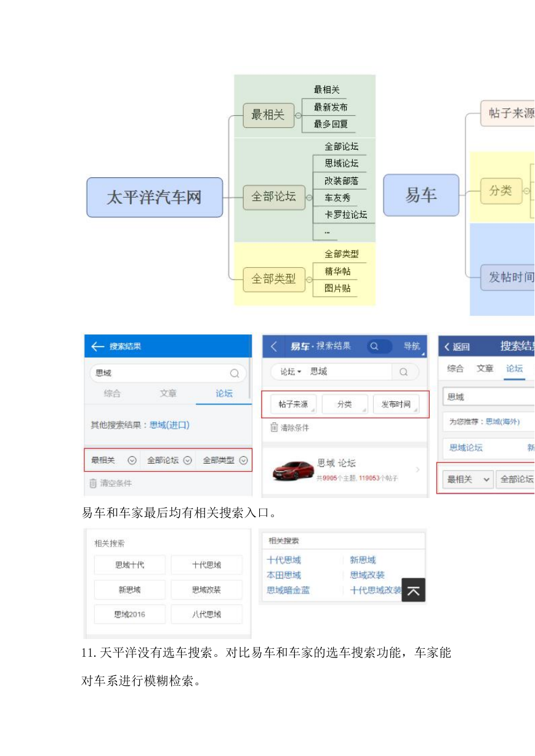
Task: Click the boxed 思域改装 related search button
Action: [206, 590]
